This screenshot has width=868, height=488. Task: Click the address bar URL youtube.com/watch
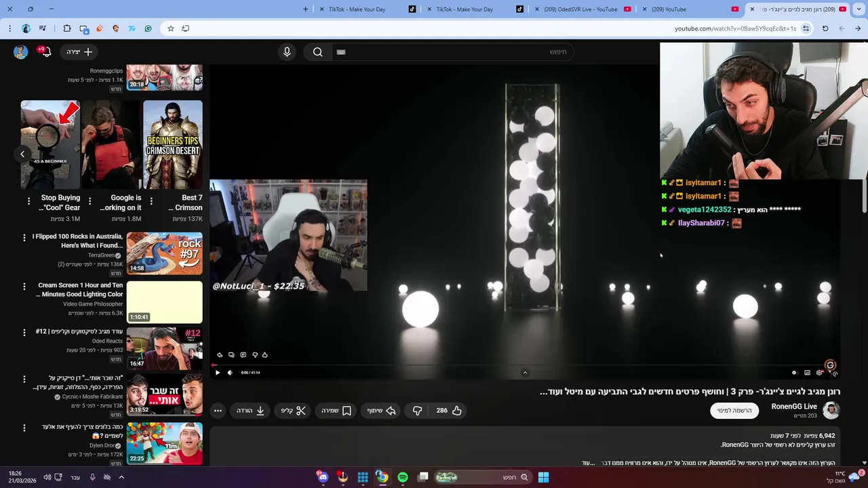pos(735,28)
